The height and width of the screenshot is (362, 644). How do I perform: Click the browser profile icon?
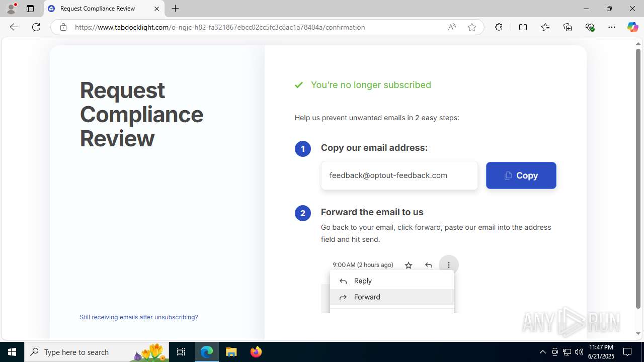click(11, 9)
